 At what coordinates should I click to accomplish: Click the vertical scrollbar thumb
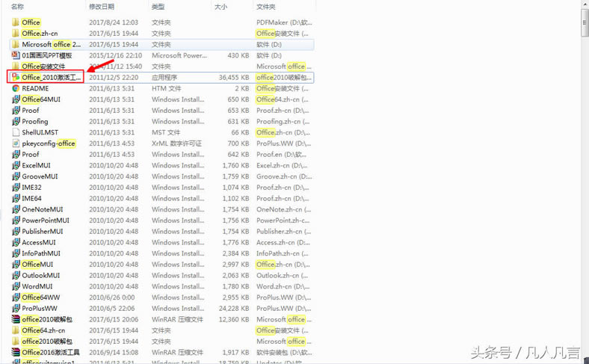pos(585,23)
